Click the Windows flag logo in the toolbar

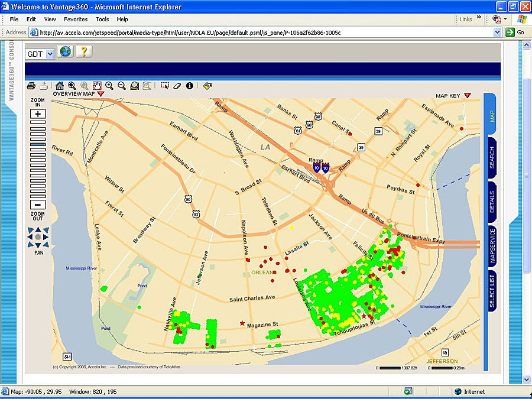(522, 20)
